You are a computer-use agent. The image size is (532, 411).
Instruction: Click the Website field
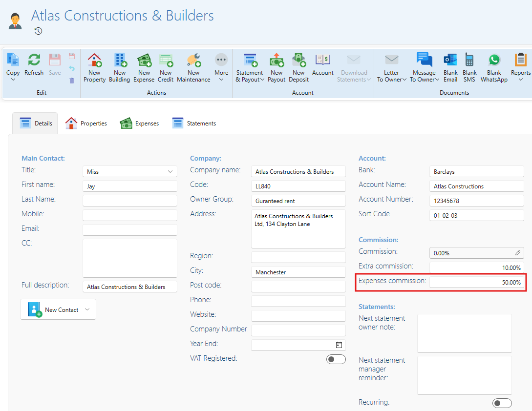(298, 316)
